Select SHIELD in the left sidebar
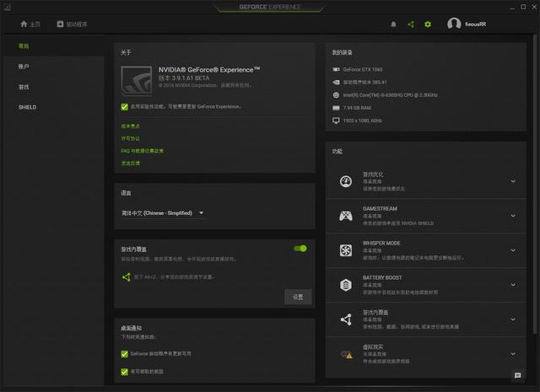Screen dimensions: 540x392 click(x=27, y=107)
